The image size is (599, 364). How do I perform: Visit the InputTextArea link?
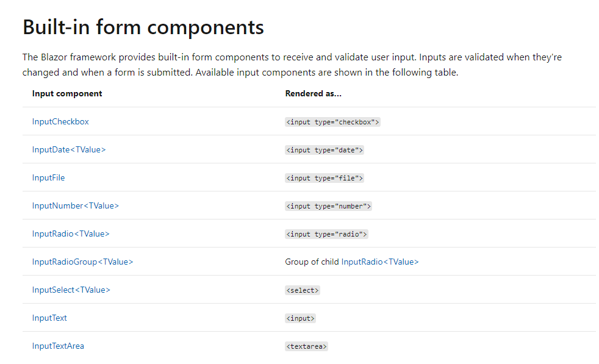click(x=58, y=346)
